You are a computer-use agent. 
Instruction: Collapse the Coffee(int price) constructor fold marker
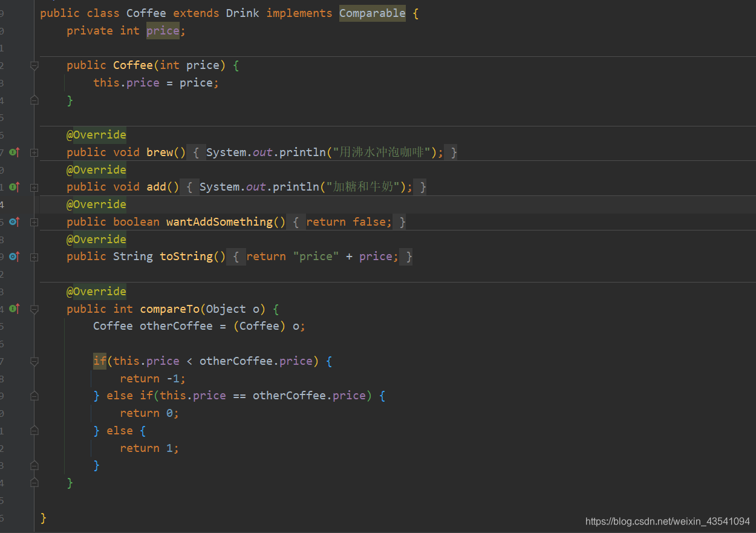(34, 65)
